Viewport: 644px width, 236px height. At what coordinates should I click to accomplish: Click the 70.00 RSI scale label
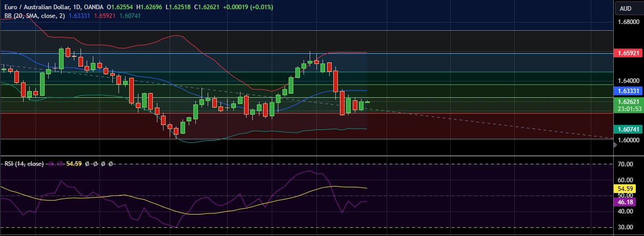626,164
